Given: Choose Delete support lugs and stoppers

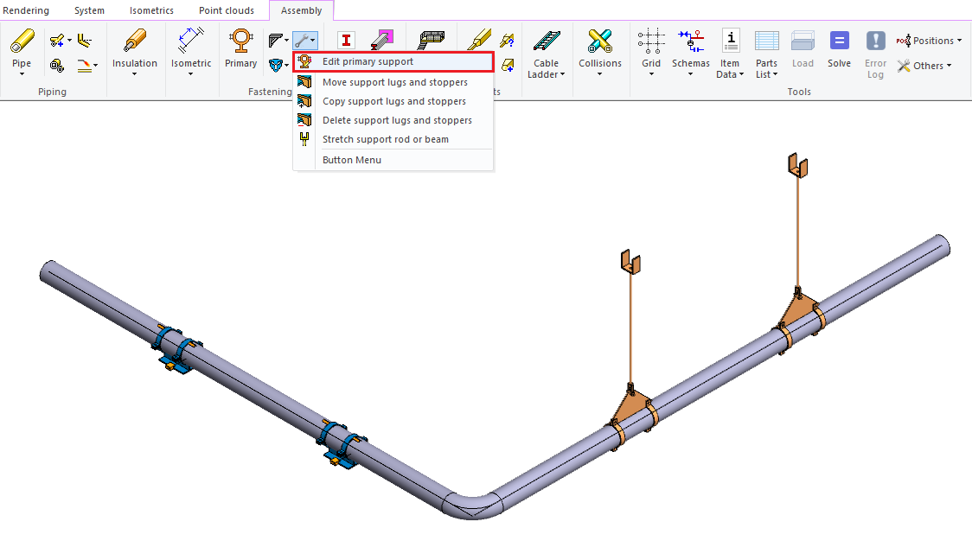Looking at the screenshot, I should click(397, 120).
